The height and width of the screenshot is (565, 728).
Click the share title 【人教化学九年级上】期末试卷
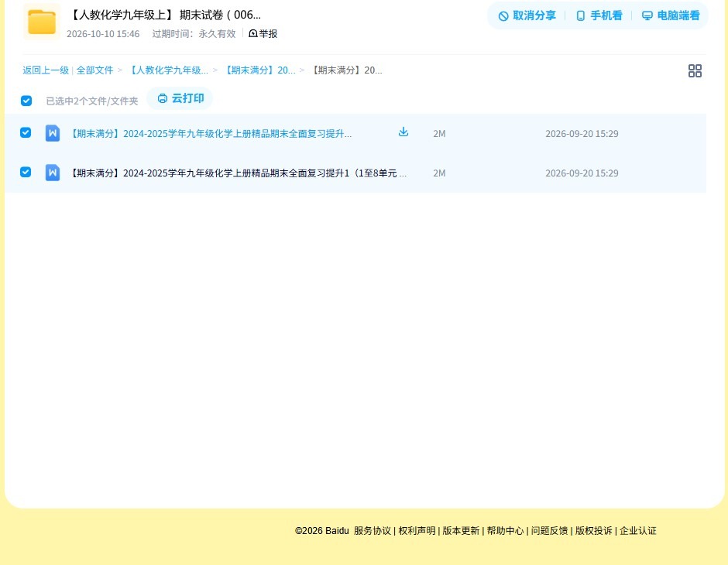pos(165,15)
